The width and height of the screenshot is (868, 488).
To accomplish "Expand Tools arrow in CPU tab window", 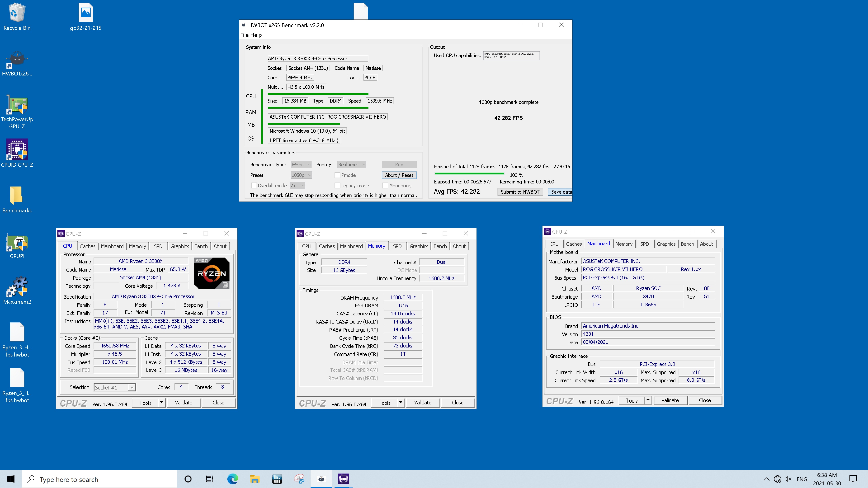I will [162, 402].
